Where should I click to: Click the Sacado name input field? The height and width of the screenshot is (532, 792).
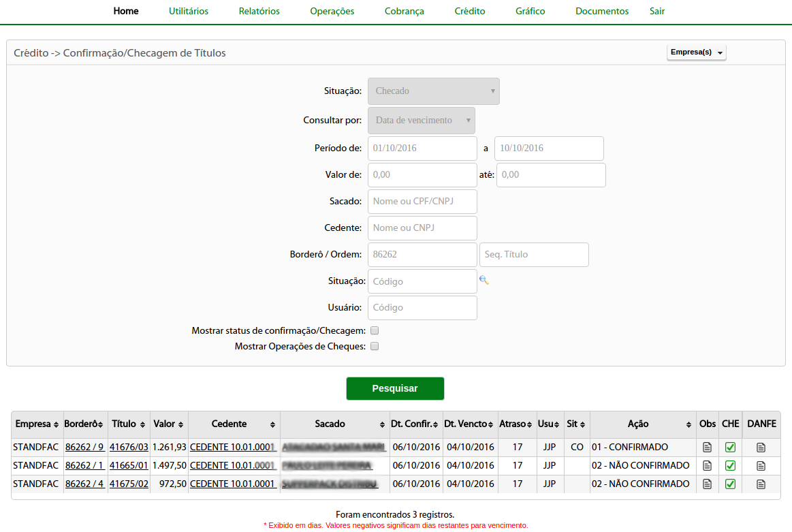[x=422, y=202]
